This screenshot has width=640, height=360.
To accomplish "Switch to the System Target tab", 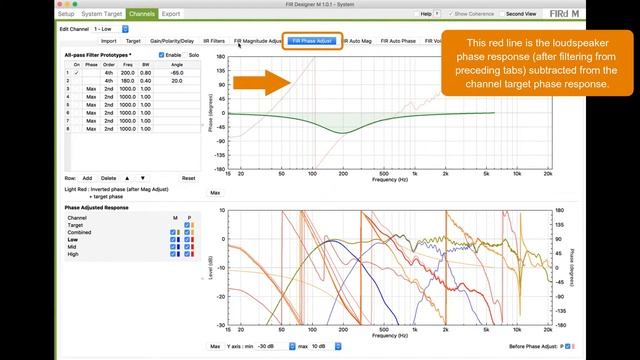I will 102,14.
